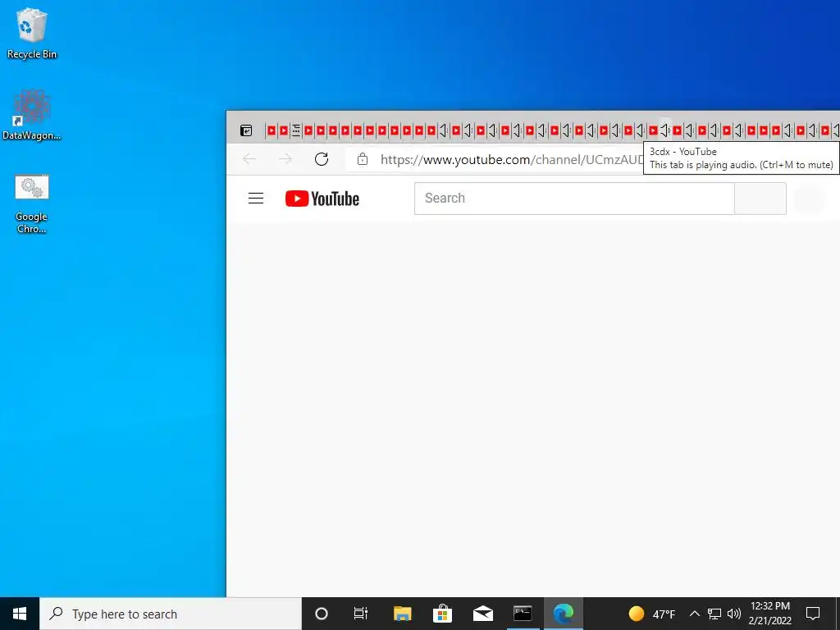The width and height of the screenshot is (840, 630).
Task: Expand the hidden system tray icons chevron
Action: [x=694, y=614]
